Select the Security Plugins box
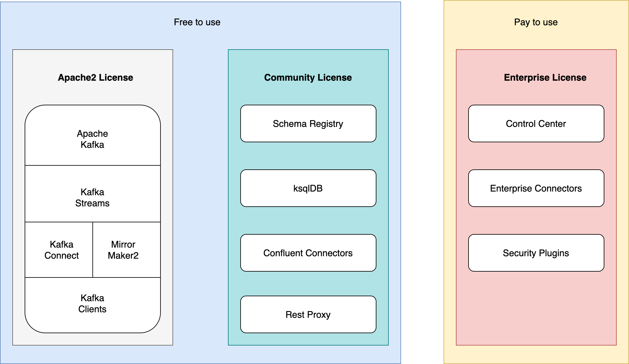 click(536, 253)
